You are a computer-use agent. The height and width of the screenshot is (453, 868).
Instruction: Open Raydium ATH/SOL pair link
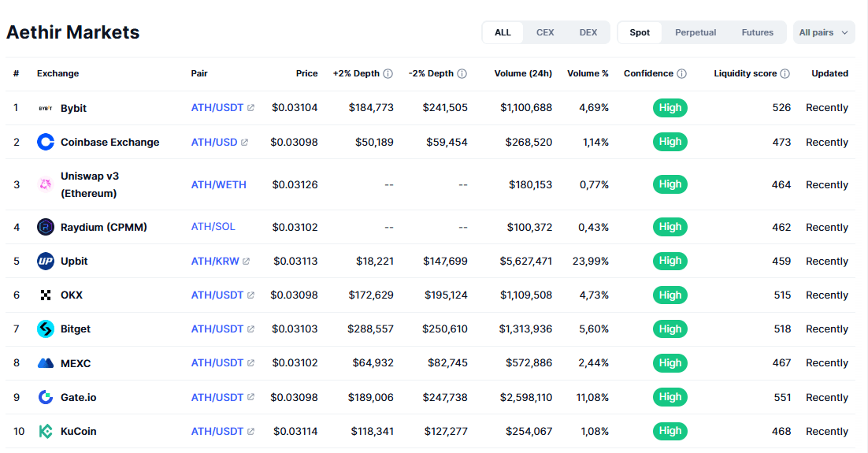[x=213, y=227]
